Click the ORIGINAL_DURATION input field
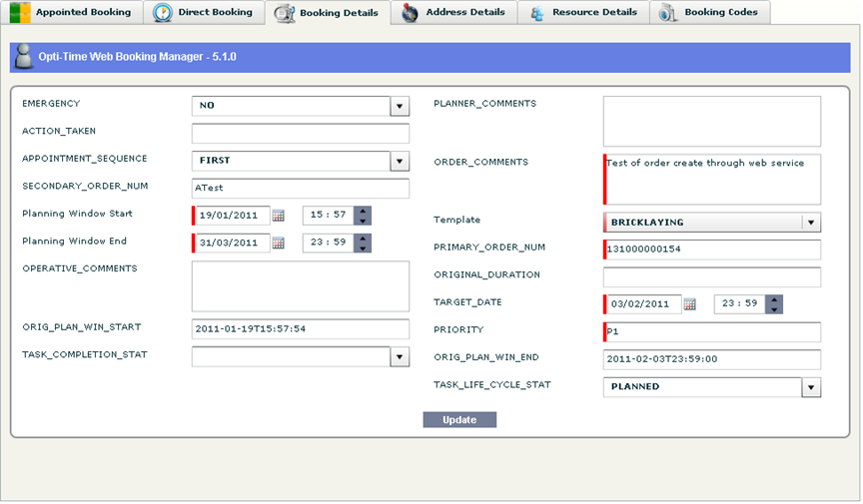The image size is (863, 504). [711, 276]
